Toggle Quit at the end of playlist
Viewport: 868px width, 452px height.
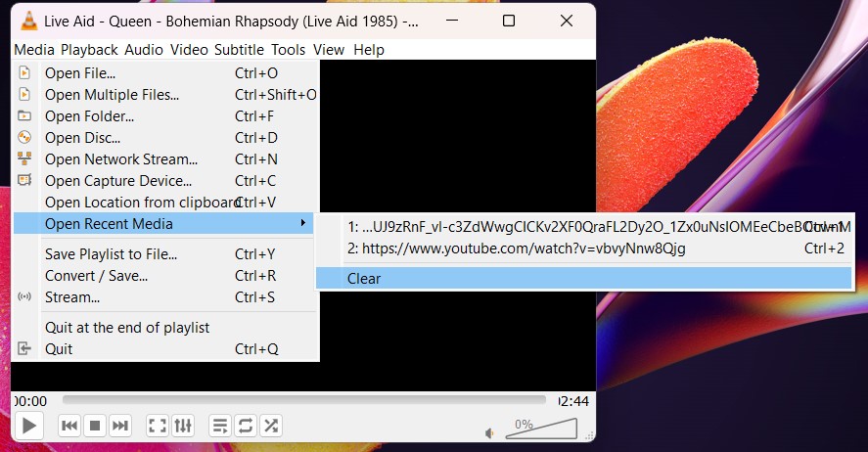(165, 328)
